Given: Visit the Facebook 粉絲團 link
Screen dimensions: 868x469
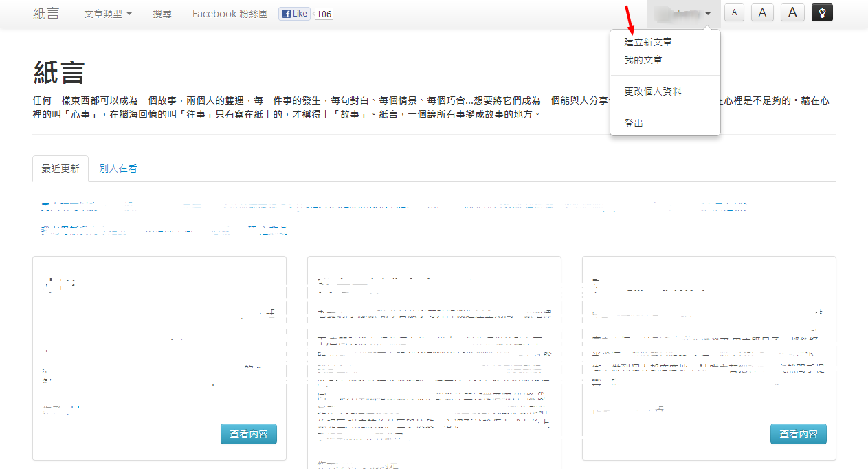Looking at the screenshot, I should pyautogui.click(x=230, y=14).
